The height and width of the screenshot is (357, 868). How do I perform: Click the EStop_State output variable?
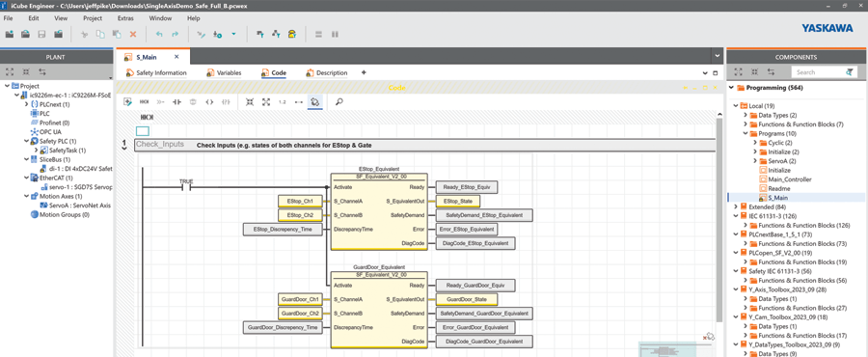458,202
